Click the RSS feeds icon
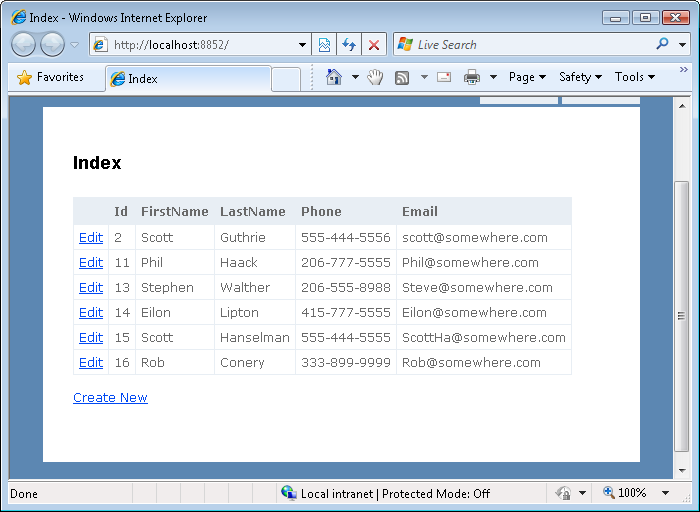Screen dimensions: 700x512 [402, 78]
